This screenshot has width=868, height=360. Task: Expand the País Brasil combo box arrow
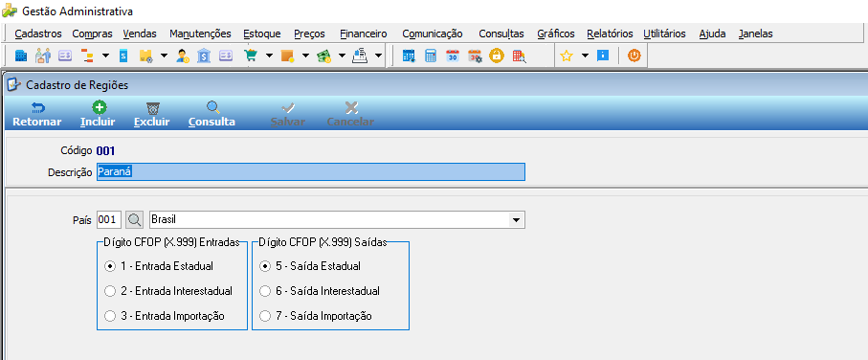point(516,220)
